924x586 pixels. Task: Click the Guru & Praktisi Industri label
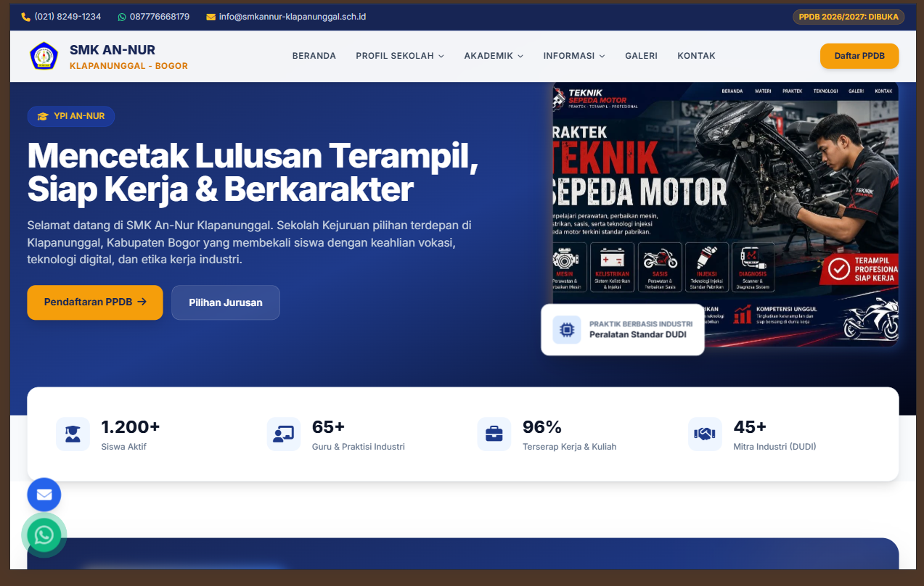359,447
